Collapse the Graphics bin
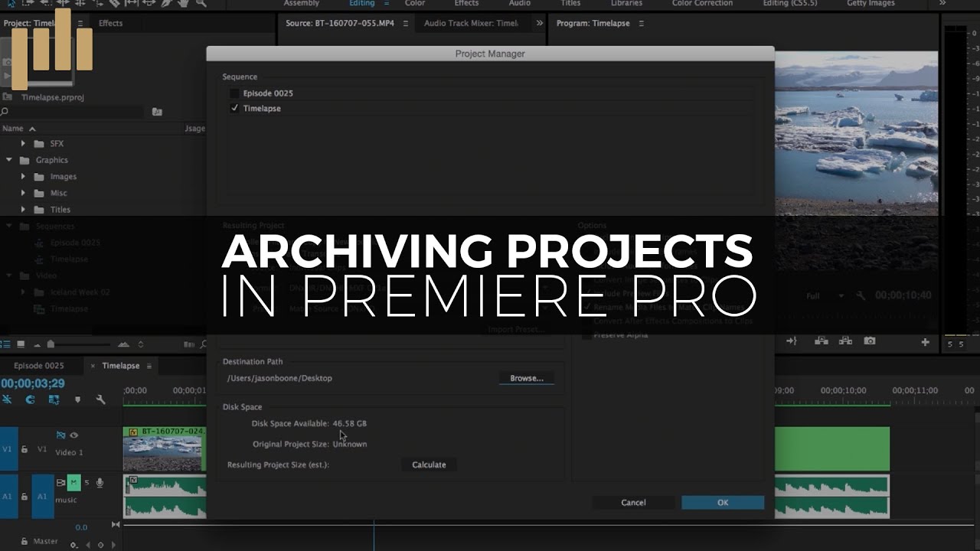 point(9,160)
